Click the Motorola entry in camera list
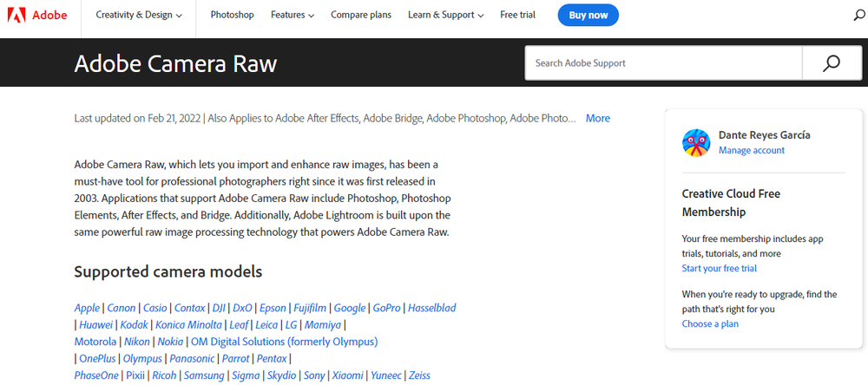This screenshot has width=868, height=385. tap(95, 342)
